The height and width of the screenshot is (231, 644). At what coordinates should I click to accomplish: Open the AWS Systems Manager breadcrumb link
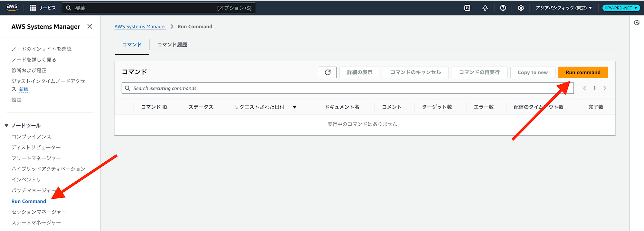(140, 26)
